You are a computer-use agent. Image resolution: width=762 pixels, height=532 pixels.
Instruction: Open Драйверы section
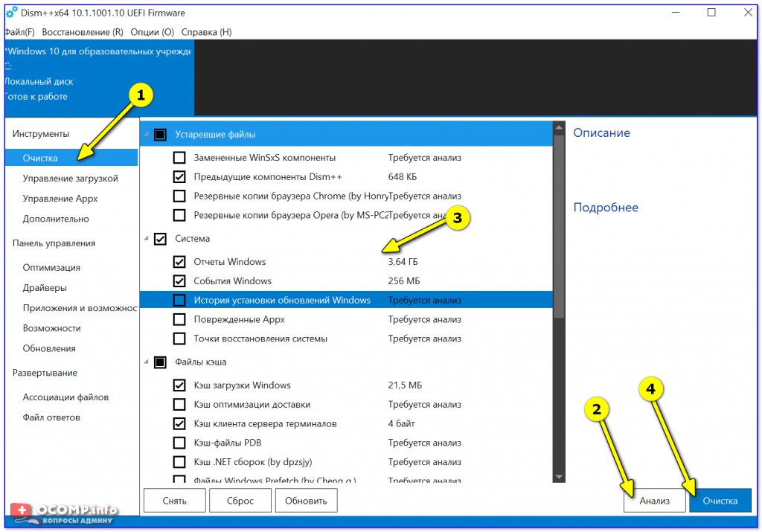pos(45,288)
